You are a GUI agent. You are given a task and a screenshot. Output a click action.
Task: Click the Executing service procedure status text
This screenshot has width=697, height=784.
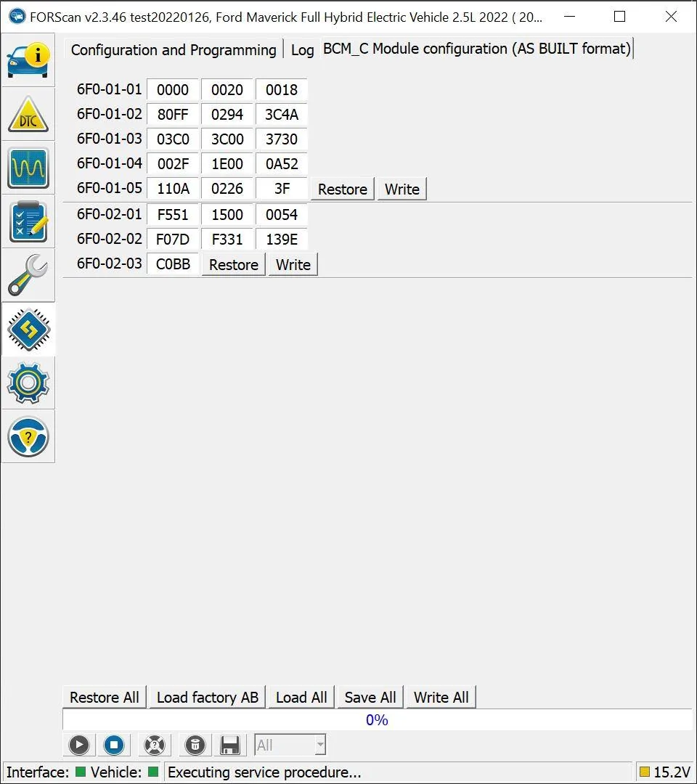[264, 772]
